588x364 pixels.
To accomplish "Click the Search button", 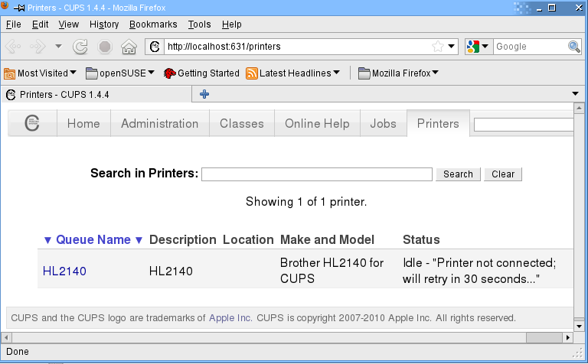I will click(x=458, y=174).
